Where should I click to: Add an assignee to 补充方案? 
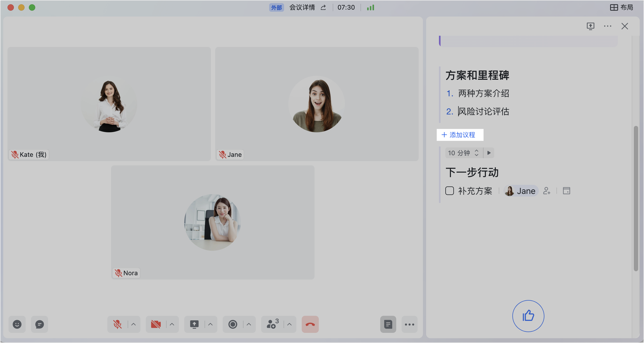click(x=547, y=191)
